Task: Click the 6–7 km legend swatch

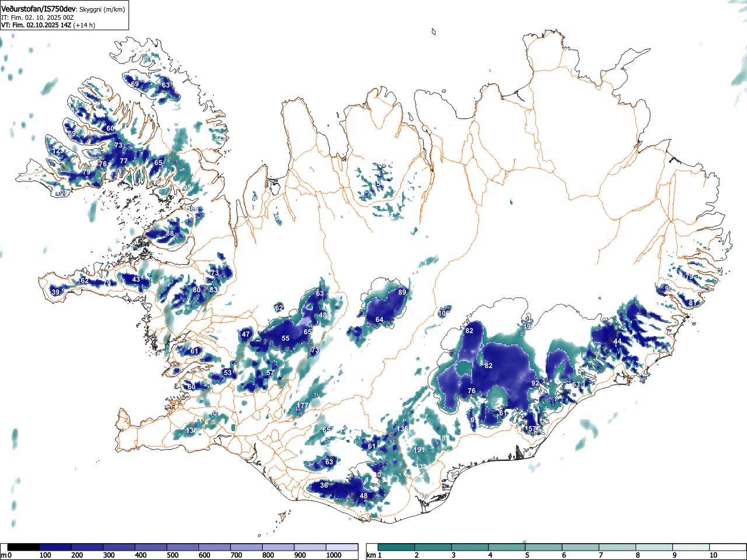Action: (581, 547)
